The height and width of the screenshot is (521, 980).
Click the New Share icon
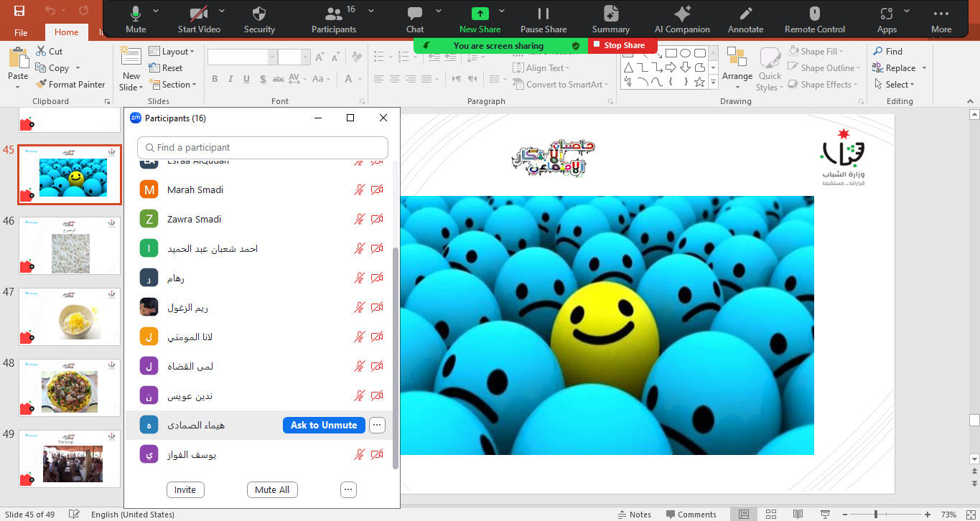(x=480, y=14)
